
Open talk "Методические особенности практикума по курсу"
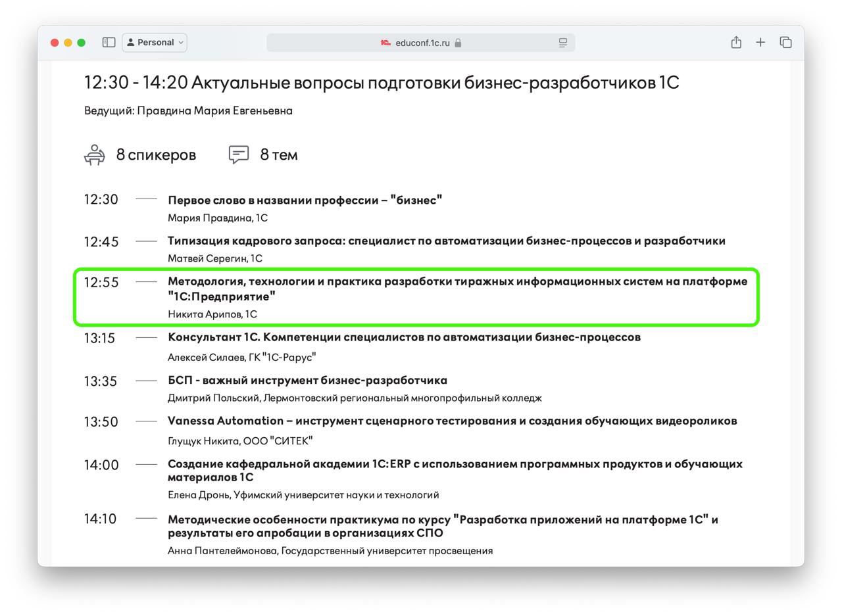pos(443,526)
